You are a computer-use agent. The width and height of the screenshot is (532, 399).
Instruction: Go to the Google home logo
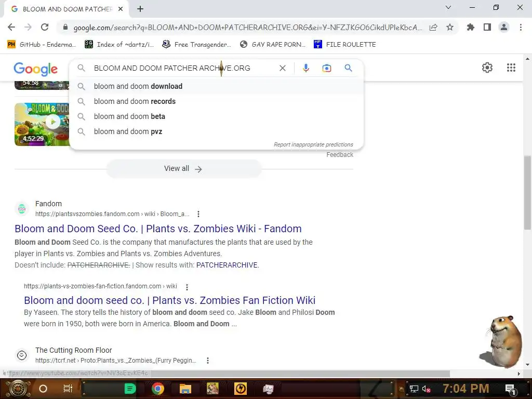click(36, 69)
